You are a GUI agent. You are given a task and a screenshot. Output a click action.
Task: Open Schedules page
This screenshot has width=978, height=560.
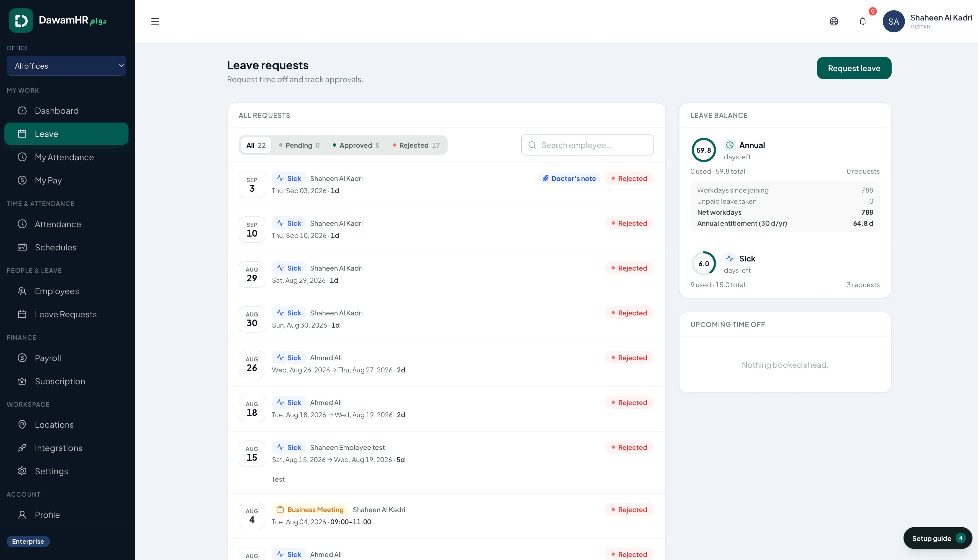tap(66, 247)
